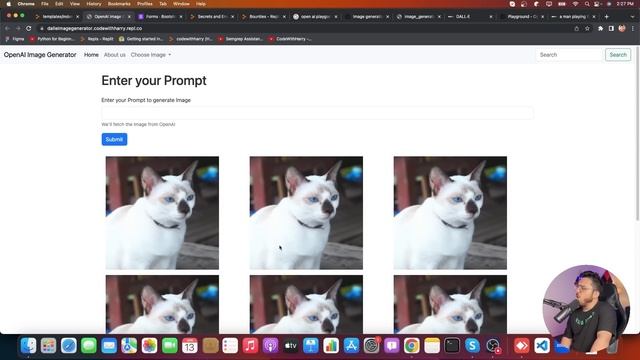
Task: Click the blue Submit button
Action: 114,139
